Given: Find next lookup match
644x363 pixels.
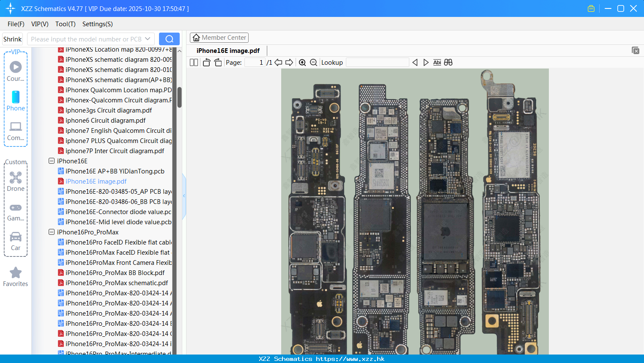Looking at the screenshot, I should [426, 63].
